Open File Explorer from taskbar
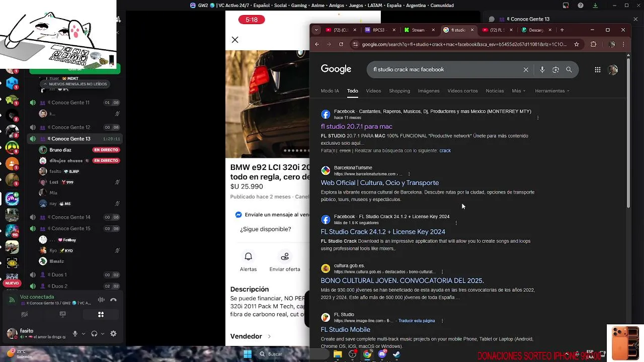The image size is (644, 362). coord(338,354)
